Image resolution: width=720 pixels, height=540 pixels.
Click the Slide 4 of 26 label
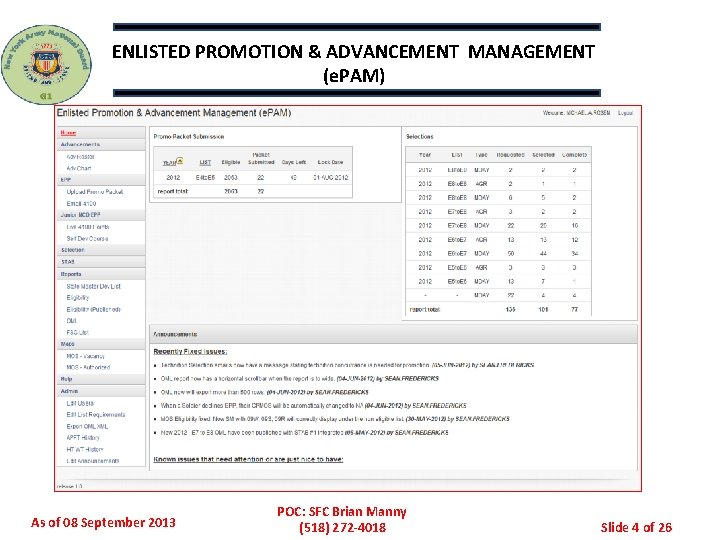(636, 527)
